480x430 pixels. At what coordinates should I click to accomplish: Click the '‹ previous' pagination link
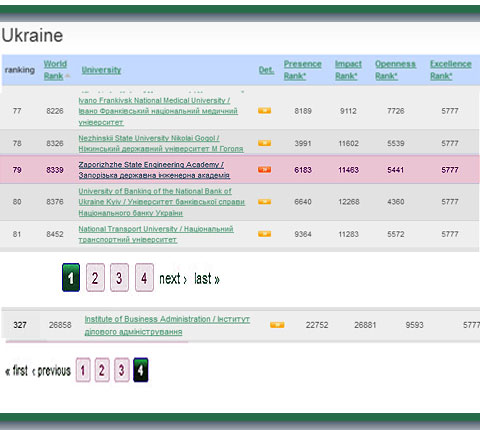click(x=51, y=371)
